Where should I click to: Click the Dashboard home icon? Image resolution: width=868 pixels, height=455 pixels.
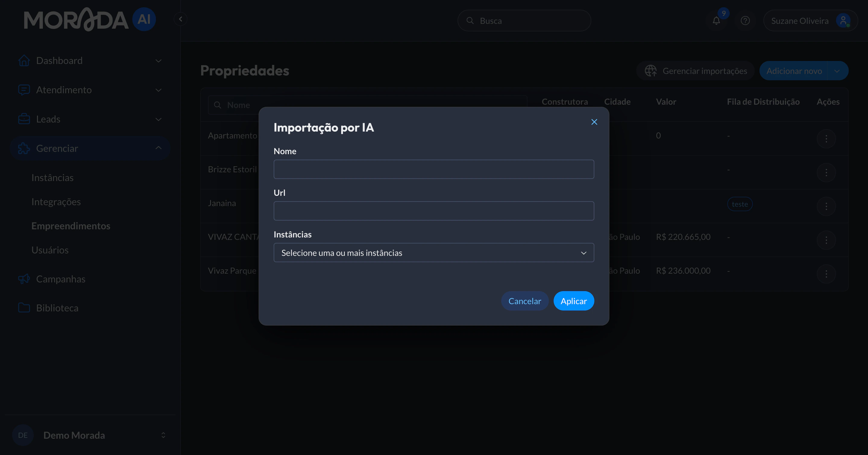[x=24, y=61]
